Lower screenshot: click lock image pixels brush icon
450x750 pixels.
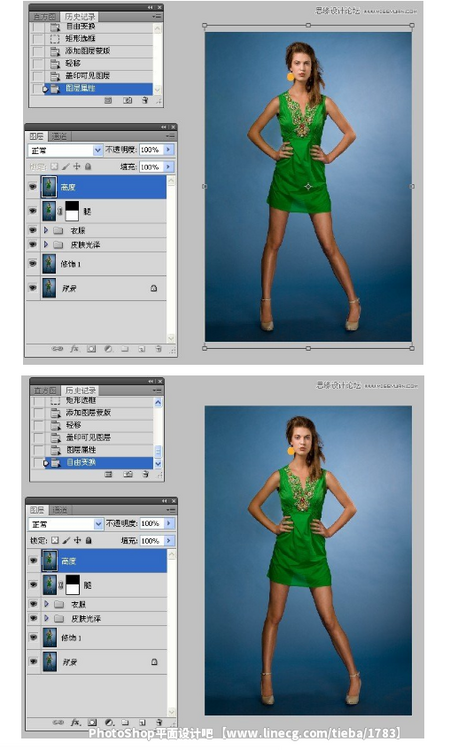point(66,540)
